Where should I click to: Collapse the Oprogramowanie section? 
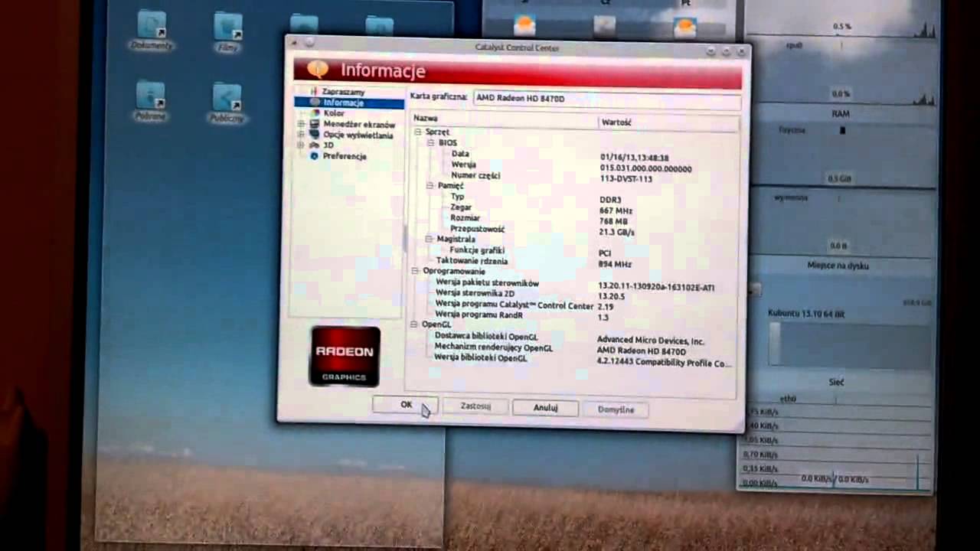pyautogui.click(x=416, y=271)
